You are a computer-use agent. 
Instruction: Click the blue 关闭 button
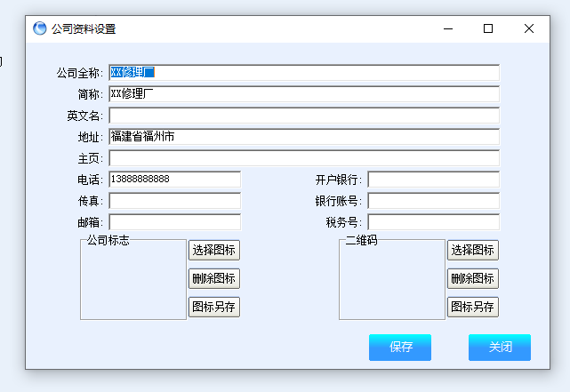(500, 348)
